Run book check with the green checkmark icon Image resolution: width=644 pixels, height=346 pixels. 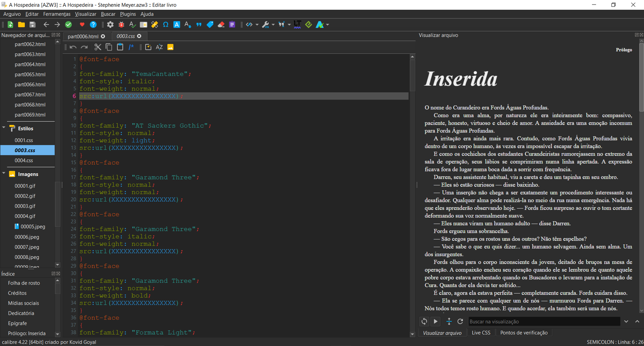point(68,25)
